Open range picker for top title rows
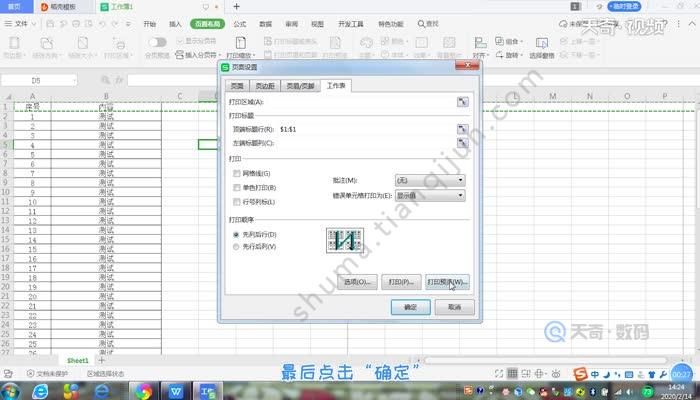The width and height of the screenshot is (700, 400). point(462,129)
